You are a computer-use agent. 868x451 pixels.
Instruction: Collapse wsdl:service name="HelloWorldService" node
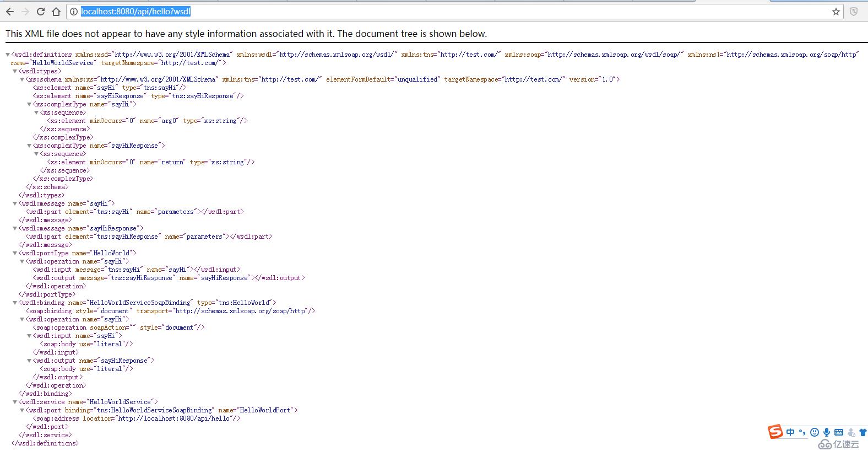15,402
